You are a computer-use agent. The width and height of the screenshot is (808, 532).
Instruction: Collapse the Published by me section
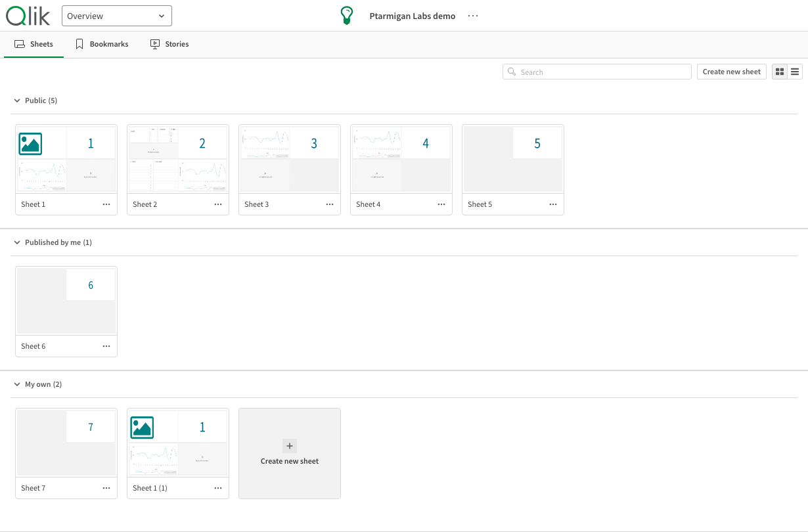point(17,242)
